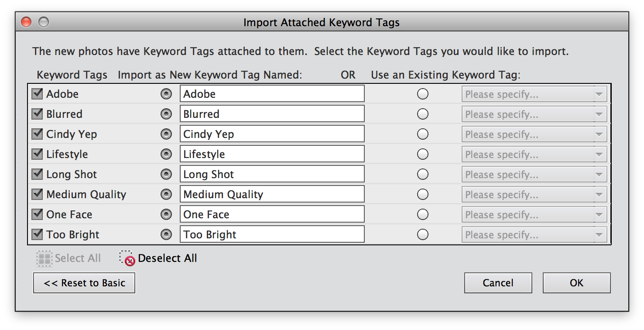Open the Please specify dropdown for Adobe
This screenshot has height=330, width=644.
pos(534,94)
